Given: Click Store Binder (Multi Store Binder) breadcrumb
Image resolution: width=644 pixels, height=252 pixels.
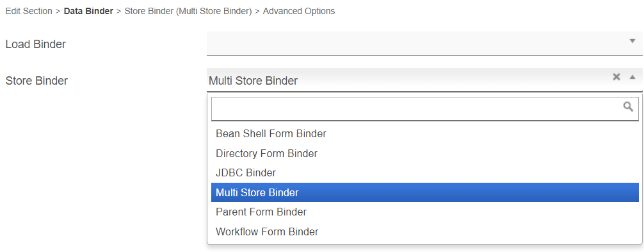Looking at the screenshot, I should [188, 11].
